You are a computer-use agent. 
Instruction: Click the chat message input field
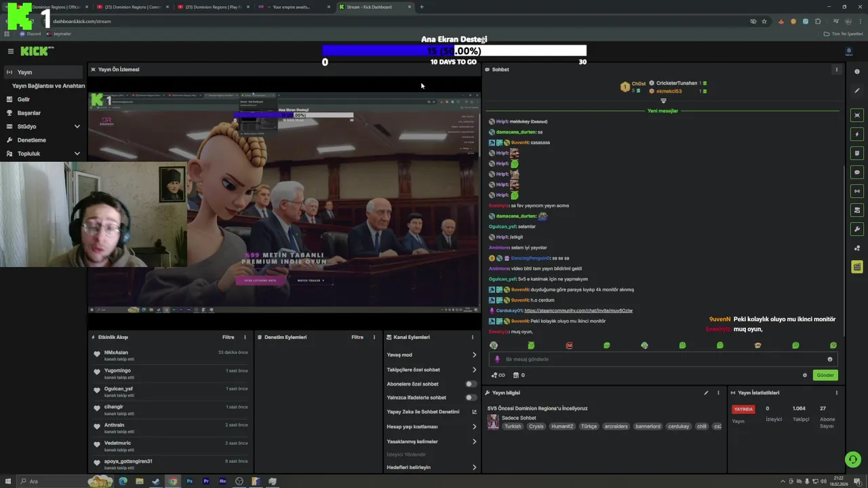point(663,359)
